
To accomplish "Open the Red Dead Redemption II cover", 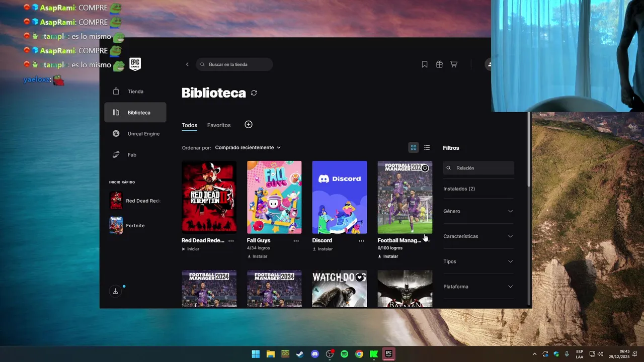I will [x=209, y=197].
